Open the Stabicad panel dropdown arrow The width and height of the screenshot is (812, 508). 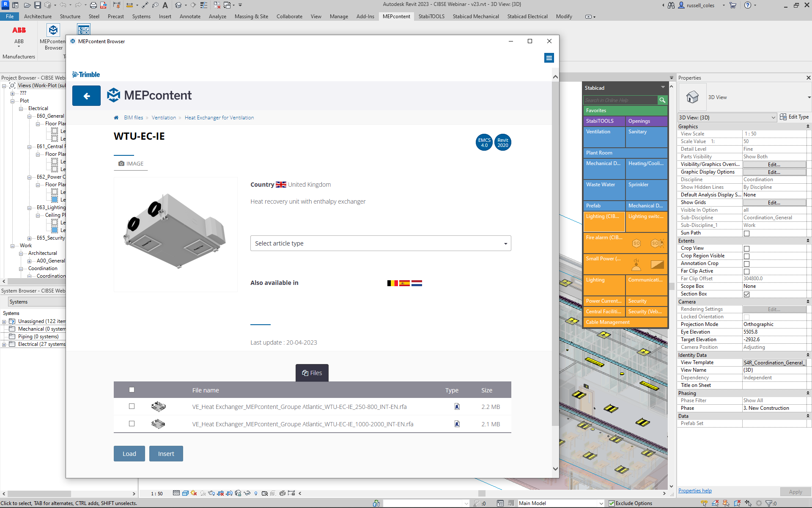663,88
